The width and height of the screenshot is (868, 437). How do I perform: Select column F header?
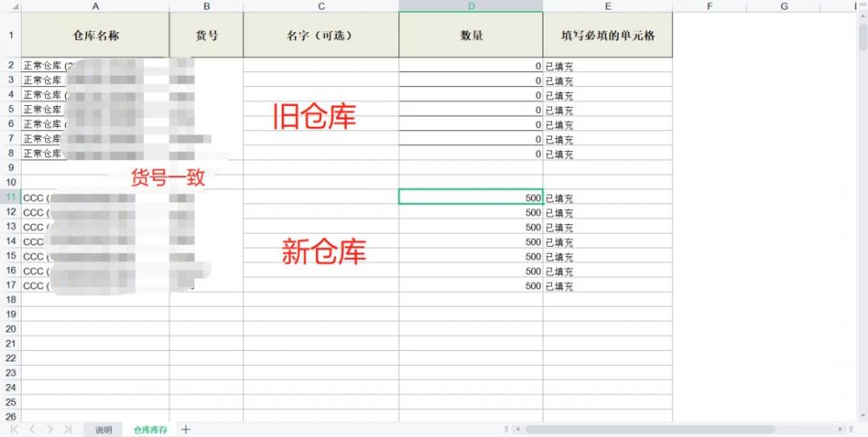click(x=710, y=6)
